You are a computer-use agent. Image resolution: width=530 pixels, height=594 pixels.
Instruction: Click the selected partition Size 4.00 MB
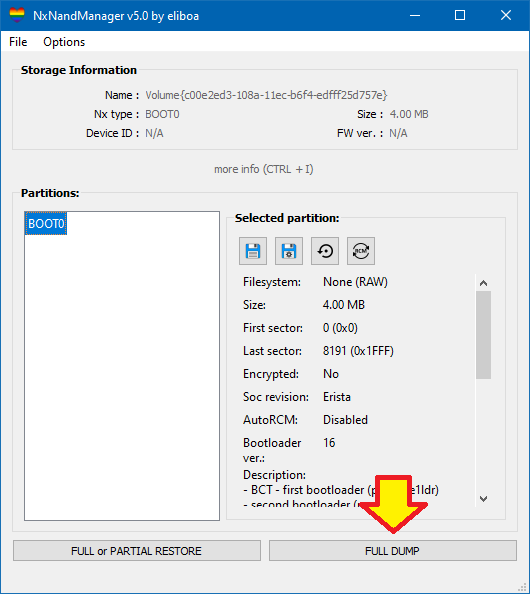click(344, 305)
